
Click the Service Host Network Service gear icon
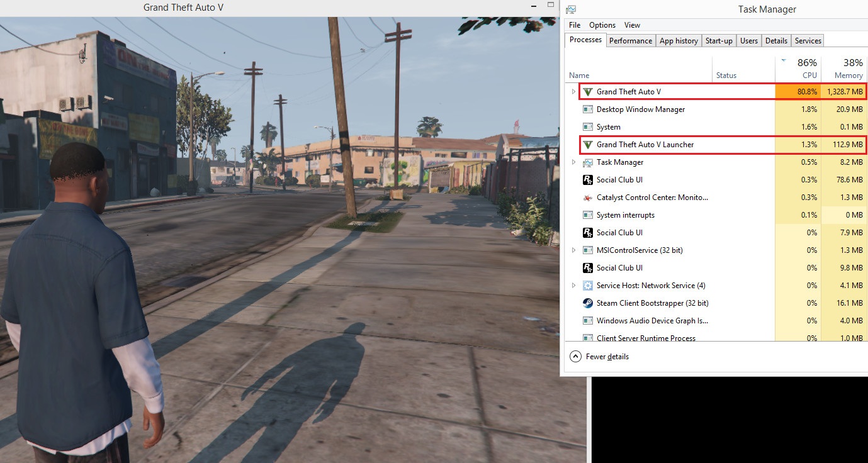pyautogui.click(x=588, y=286)
